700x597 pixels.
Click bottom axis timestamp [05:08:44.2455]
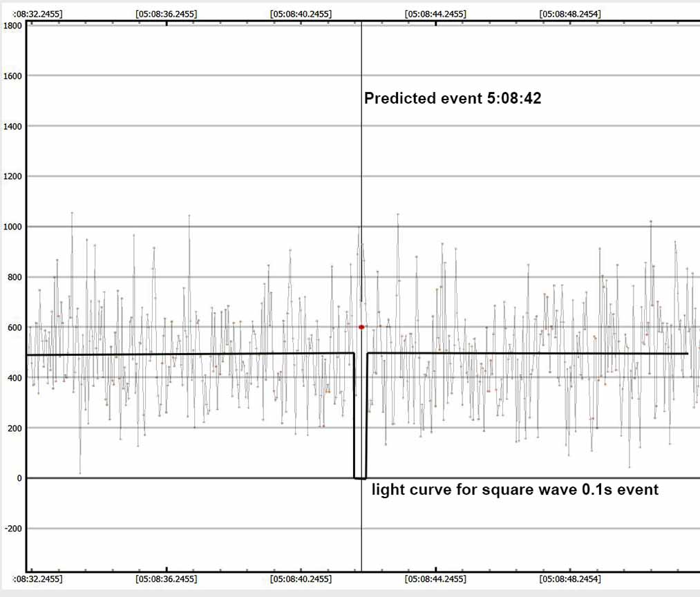point(436,579)
